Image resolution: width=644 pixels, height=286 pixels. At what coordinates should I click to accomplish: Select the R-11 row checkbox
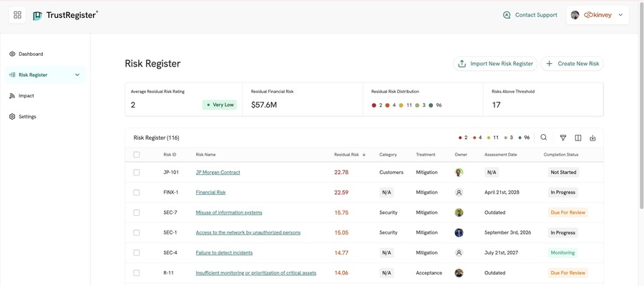[x=137, y=273]
